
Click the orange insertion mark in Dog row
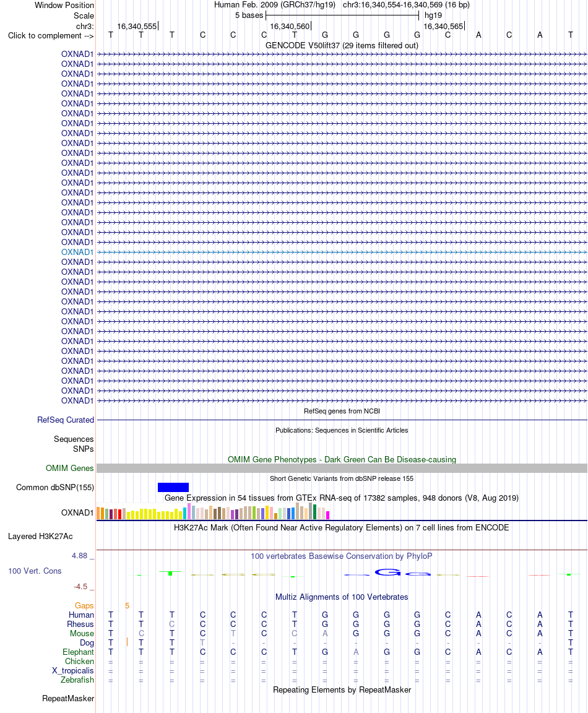tap(128, 642)
